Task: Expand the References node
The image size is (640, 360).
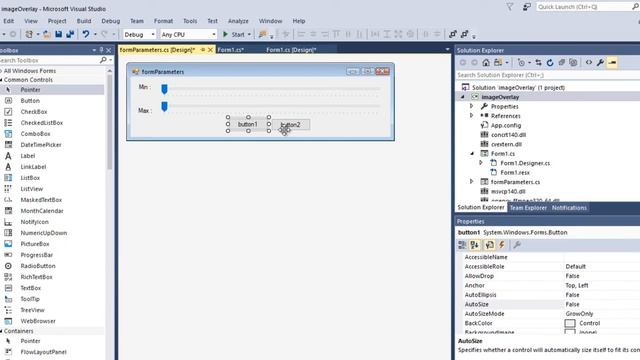Action: pyautogui.click(x=471, y=116)
